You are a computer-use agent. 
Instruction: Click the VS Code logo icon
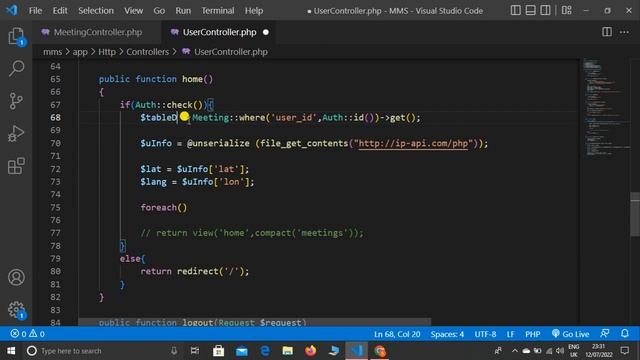point(11,10)
